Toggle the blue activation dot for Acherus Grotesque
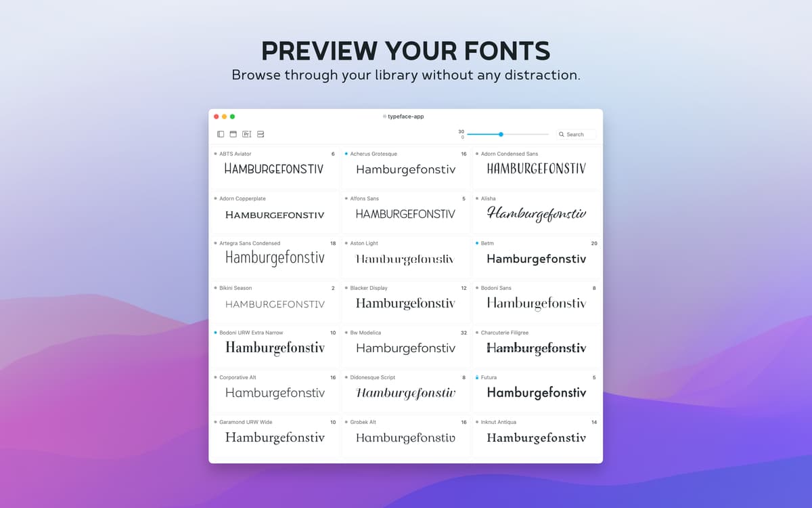 [x=346, y=154]
